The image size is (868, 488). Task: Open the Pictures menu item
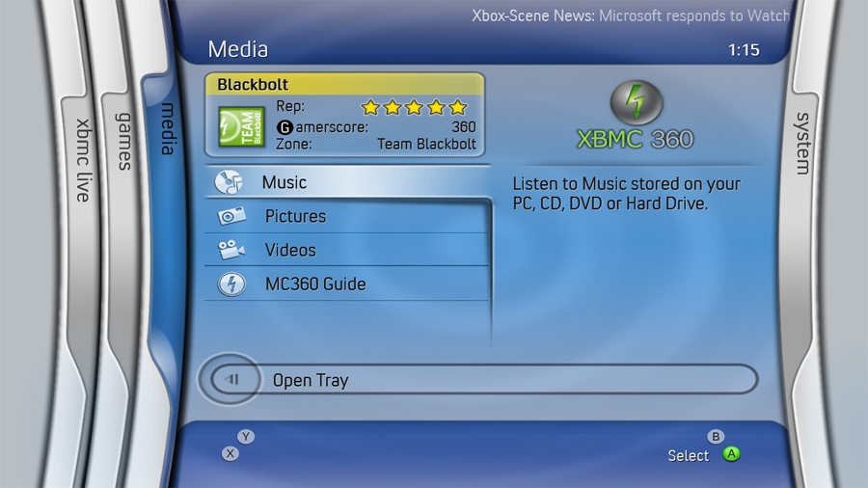[347, 216]
